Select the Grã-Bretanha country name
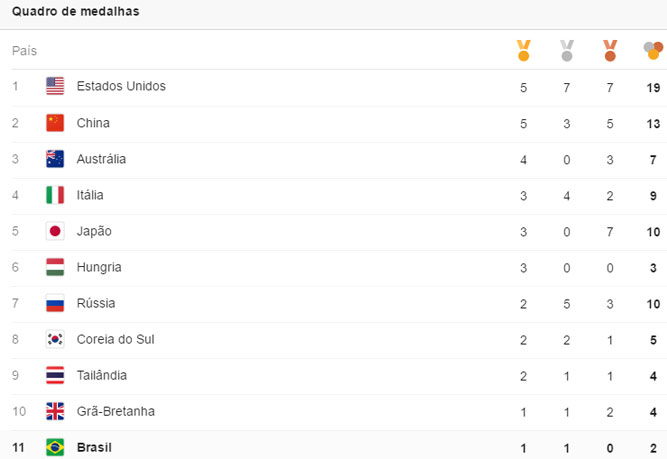This screenshot has height=459, width=667. tap(115, 411)
